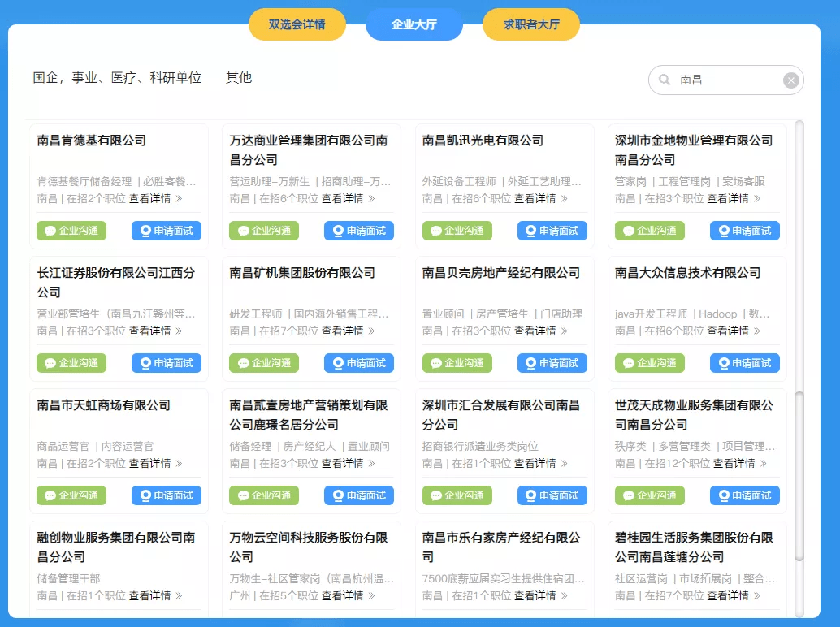This screenshot has height=627, width=840.
Task: Click the double-chevron icon for 世茂天成物业
Action: point(764,463)
